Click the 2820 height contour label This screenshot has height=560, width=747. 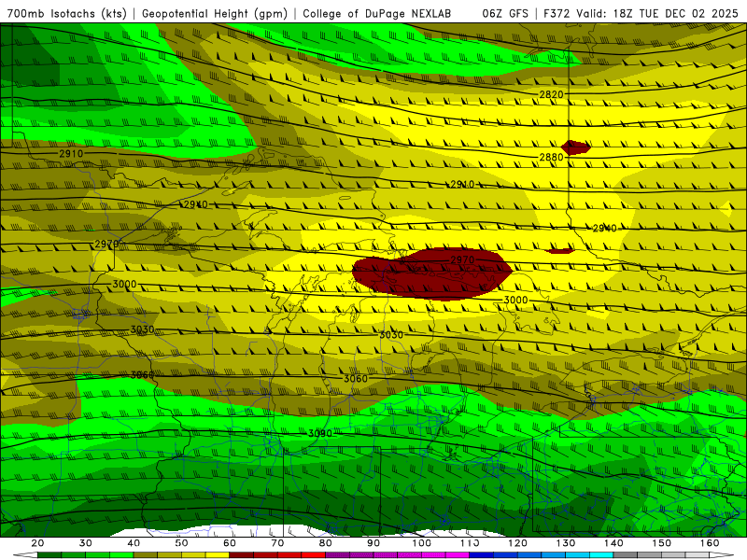point(551,94)
